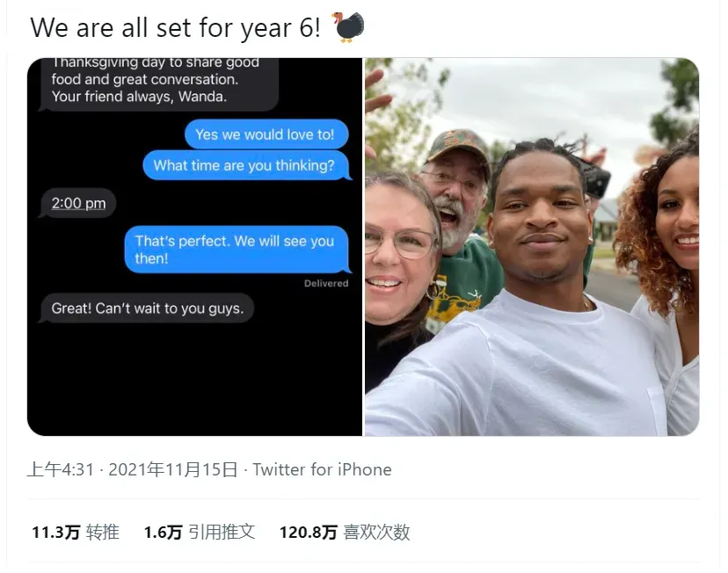Viewport: 728px width, 573px height.
Task: Click the '2:00 pm' underlined time in message
Action: click(78, 203)
